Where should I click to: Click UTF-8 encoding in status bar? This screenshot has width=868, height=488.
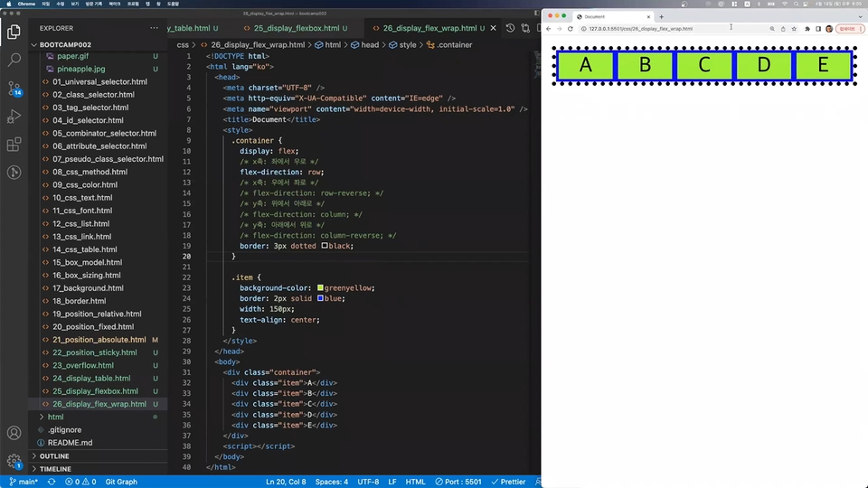pos(368,482)
